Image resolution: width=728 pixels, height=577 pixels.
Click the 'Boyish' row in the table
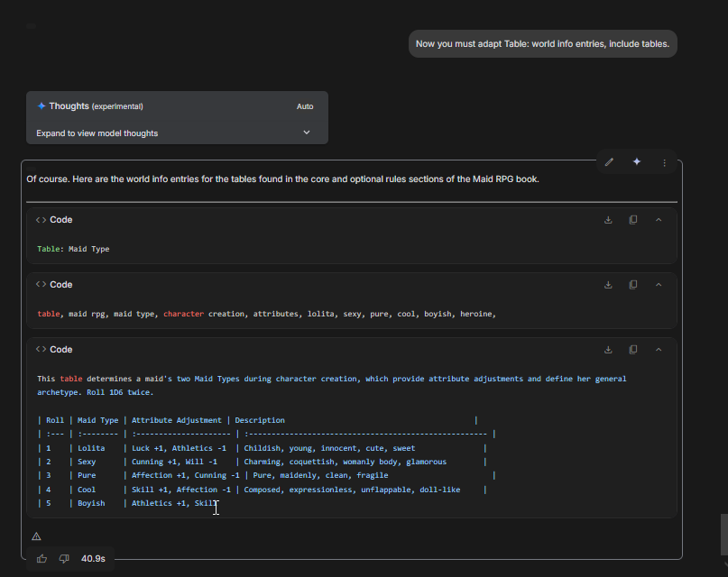click(127, 503)
